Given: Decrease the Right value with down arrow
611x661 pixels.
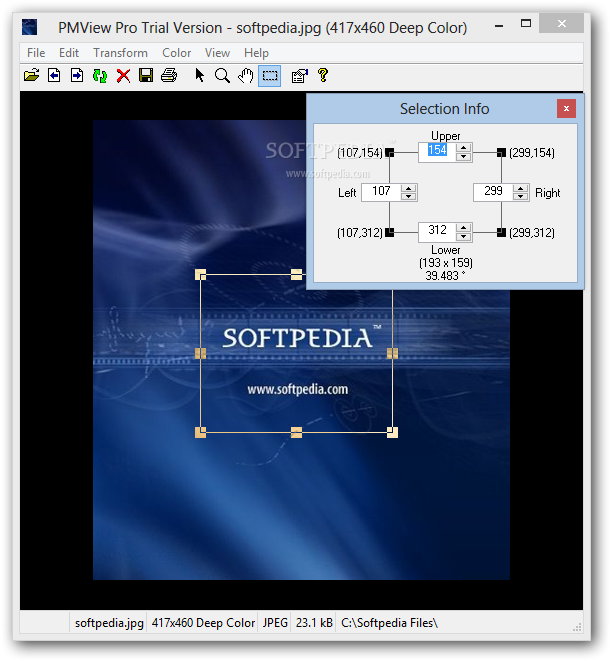Looking at the screenshot, I should pos(521,197).
